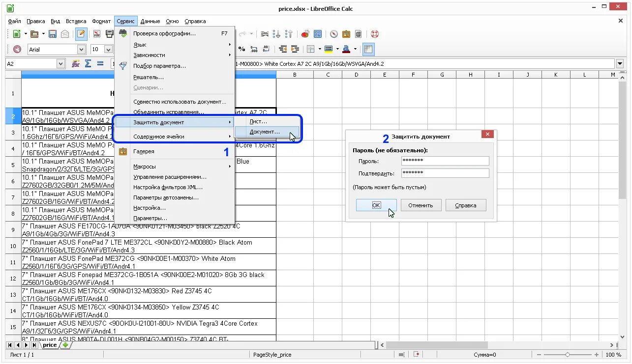Click Справка button in the dialog
Image resolution: width=632 pixels, height=364 pixels.
click(x=466, y=205)
